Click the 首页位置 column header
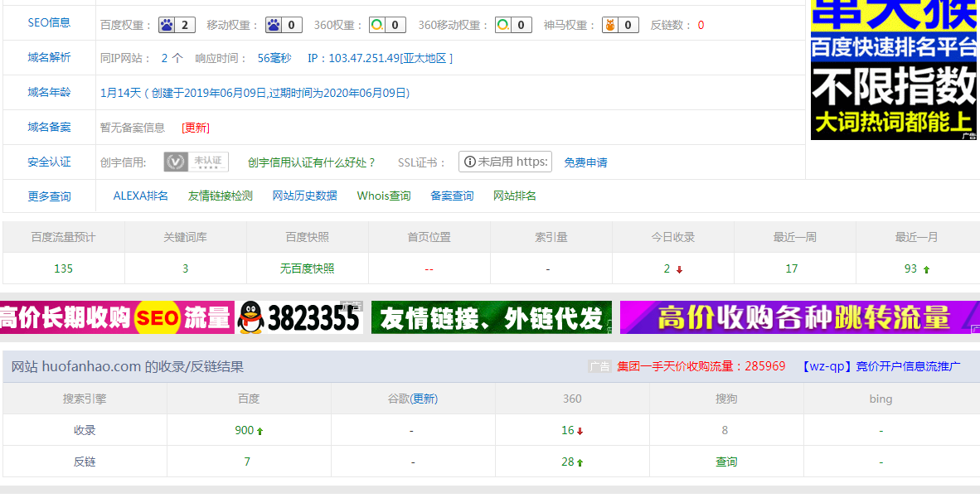The width and height of the screenshot is (980, 498). 429,238
